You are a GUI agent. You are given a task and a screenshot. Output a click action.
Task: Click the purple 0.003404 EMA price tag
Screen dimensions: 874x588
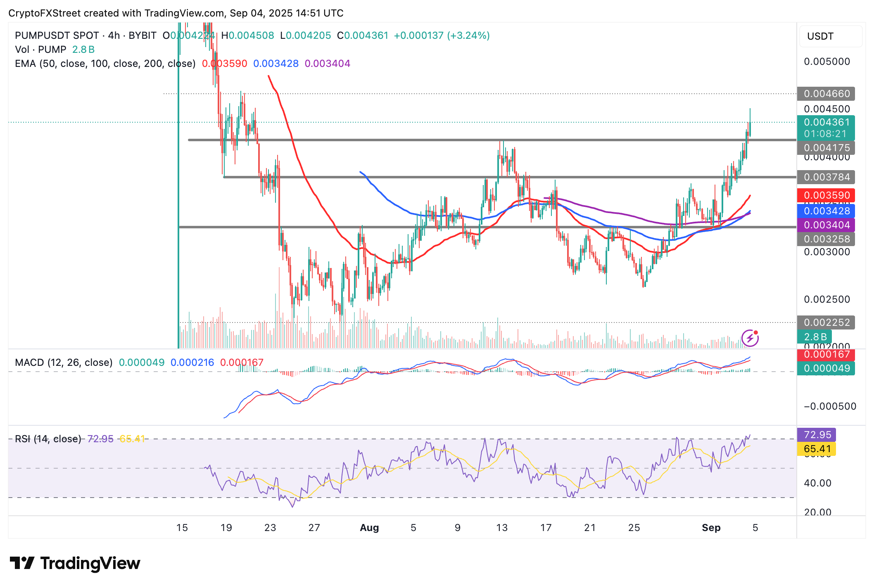pyautogui.click(x=826, y=225)
